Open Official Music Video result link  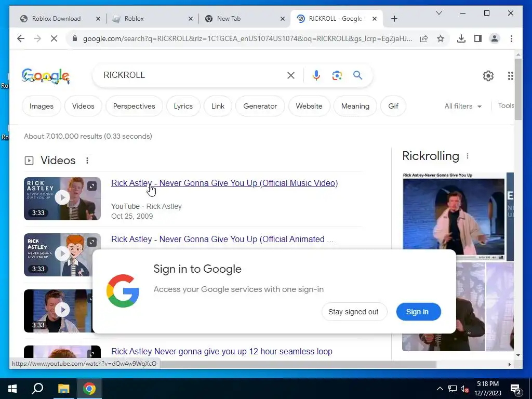tap(224, 183)
